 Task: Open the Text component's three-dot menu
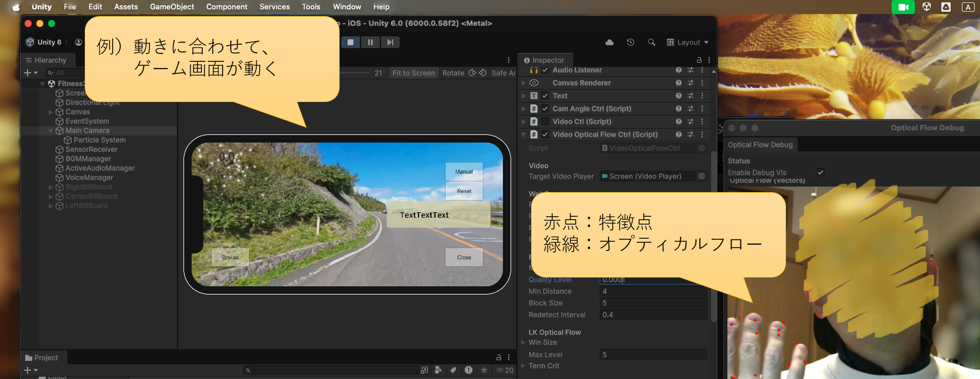pos(702,96)
